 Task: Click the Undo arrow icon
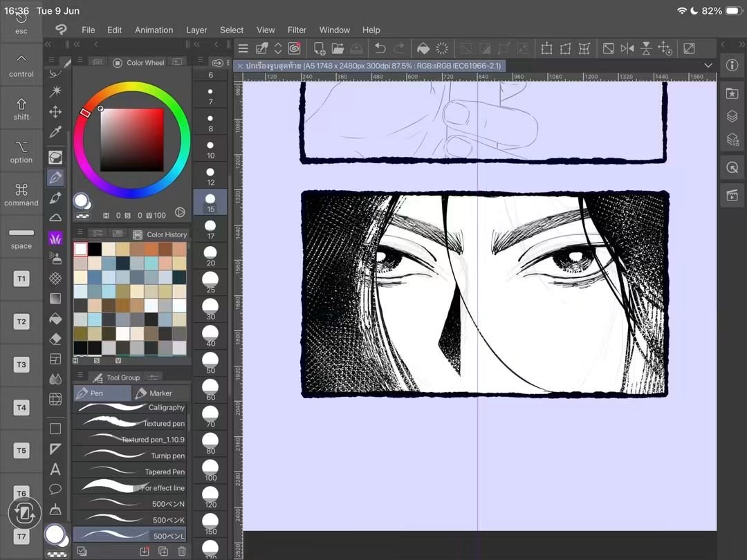pyautogui.click(x=380, y=48)
